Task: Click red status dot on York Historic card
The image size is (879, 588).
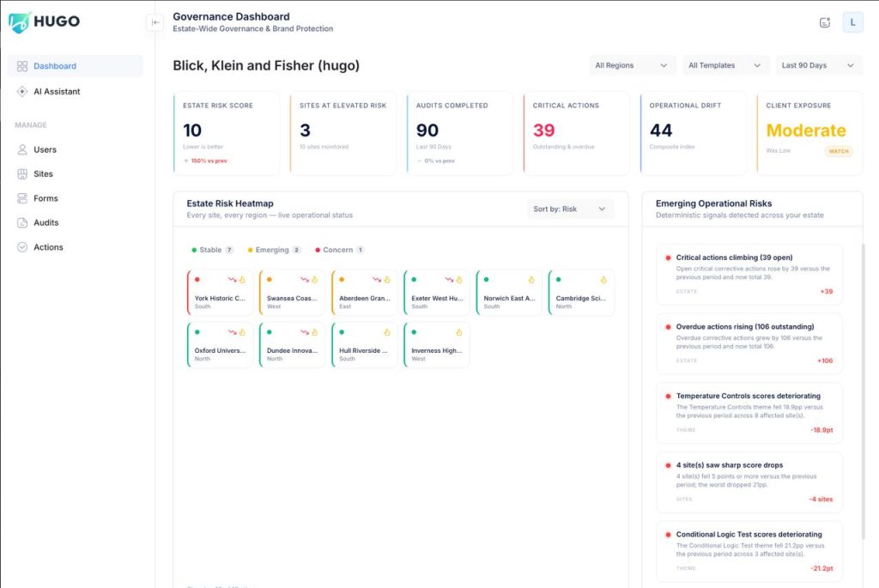Action: [197, 279]
